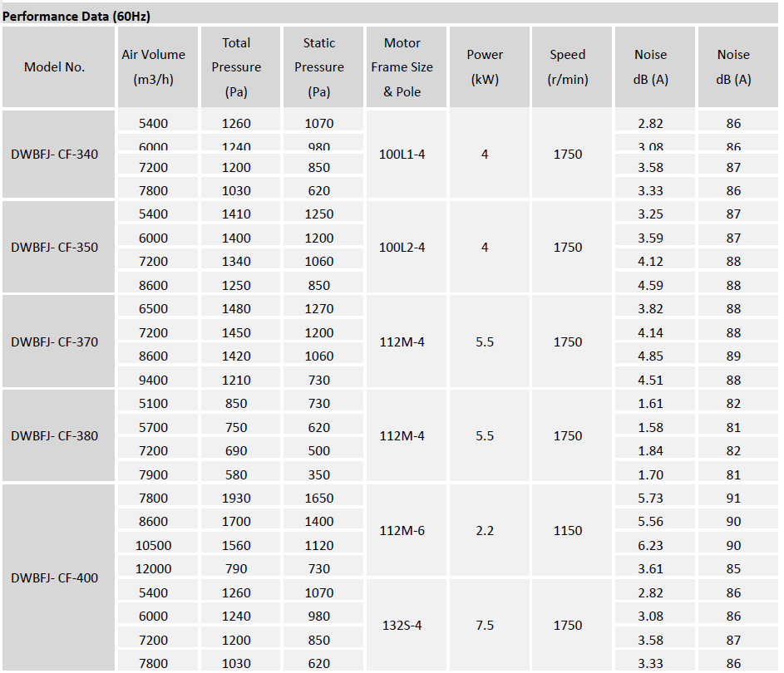Click the 100L2-4 motor frame cell
Screen dimensions: 784x673
[x=402, y=248]
